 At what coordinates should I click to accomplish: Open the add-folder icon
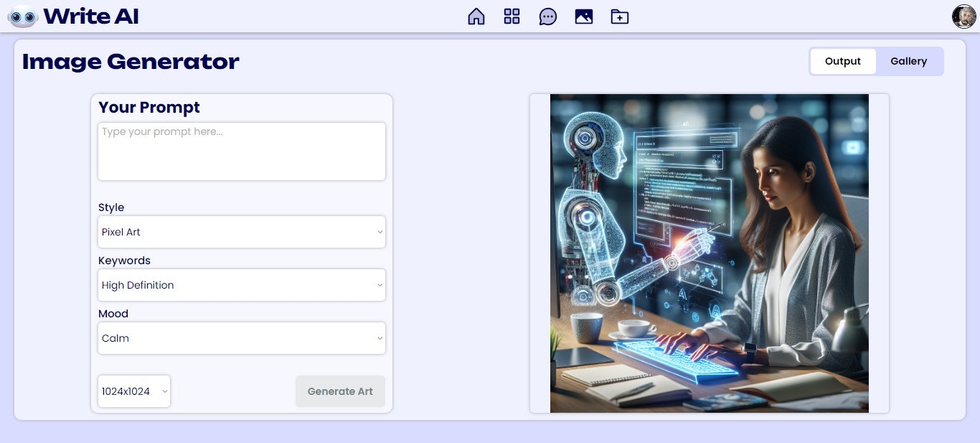pyautogui.click(x=620, y=17)
